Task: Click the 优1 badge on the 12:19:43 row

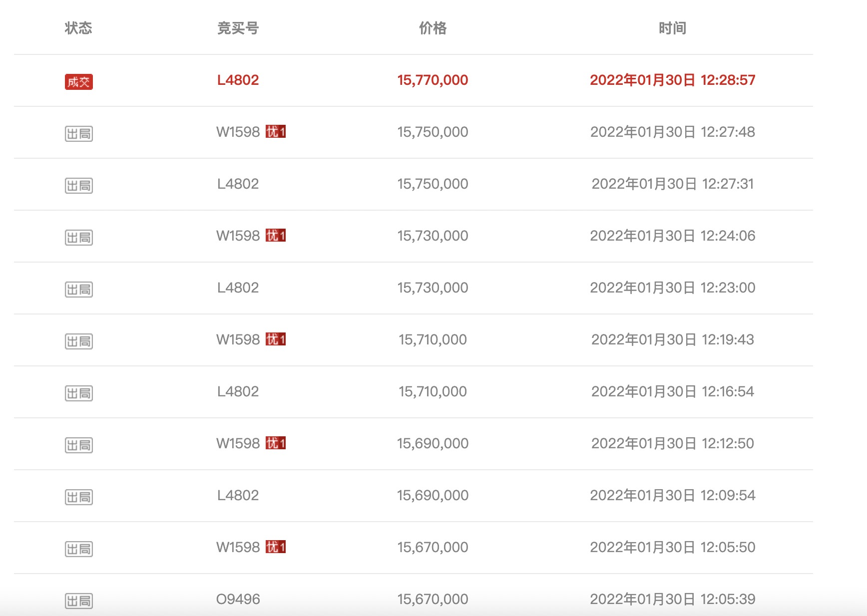Action: pos(276,339)
